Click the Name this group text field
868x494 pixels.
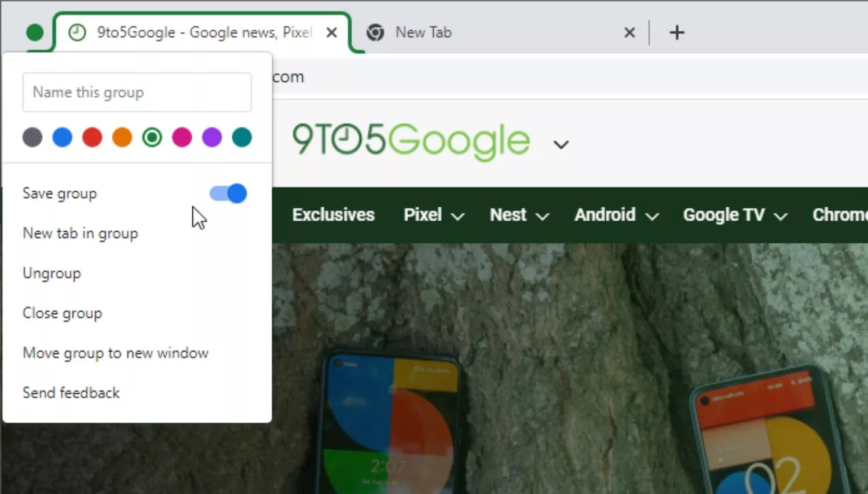coord(137,92)
